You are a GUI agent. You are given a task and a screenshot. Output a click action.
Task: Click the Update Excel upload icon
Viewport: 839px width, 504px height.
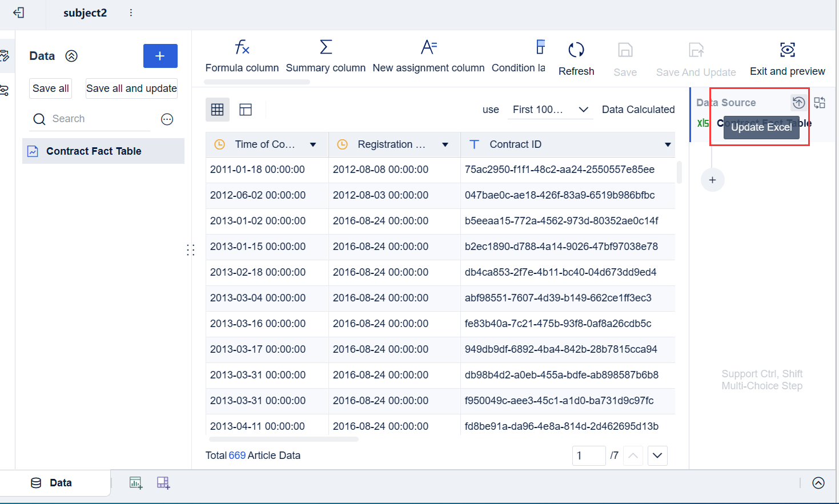[x=798, y=103]
